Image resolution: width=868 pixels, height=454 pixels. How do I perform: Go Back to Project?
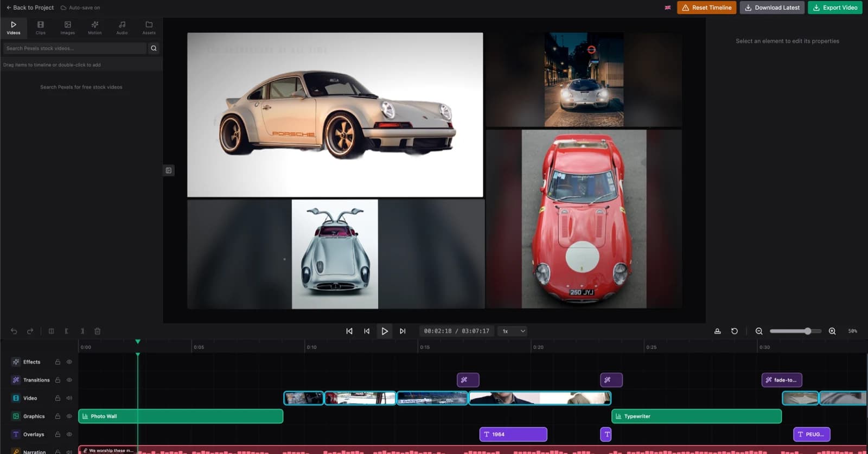click(x=30, y=8)
